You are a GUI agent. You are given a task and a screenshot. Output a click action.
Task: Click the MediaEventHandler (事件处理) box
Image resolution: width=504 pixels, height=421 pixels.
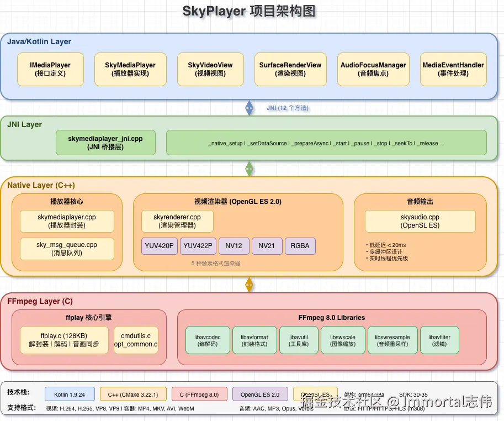tap(453, 69)
